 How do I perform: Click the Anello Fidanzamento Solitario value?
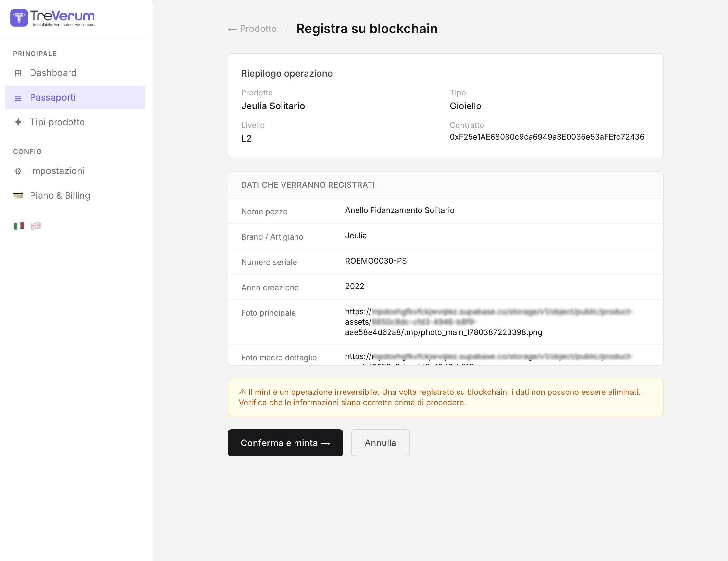click(400, 210)
